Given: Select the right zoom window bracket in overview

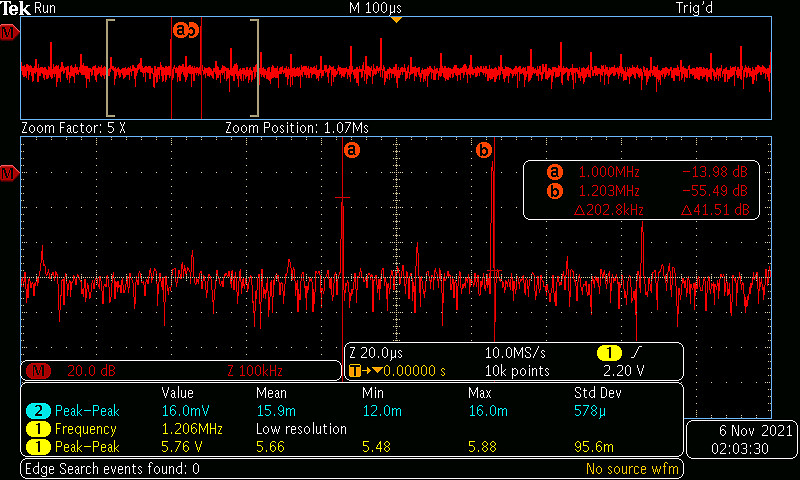Looking at the screenshot, I should [x=255, y=68].
